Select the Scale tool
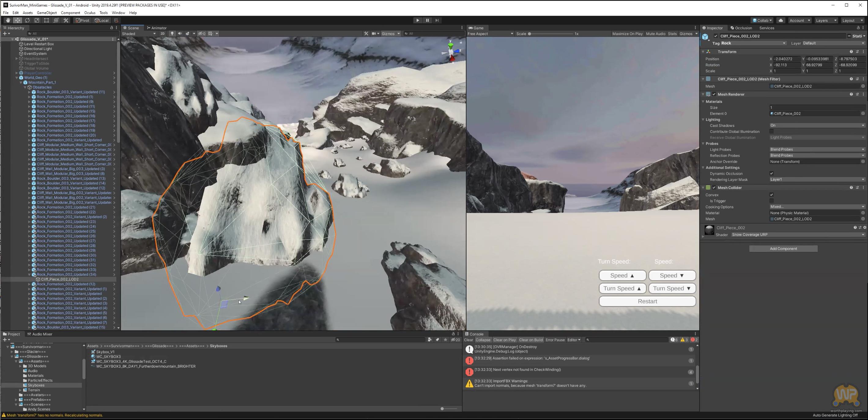The height and width of the screenshot is (420, 868). pyautogui.click(x=37, y=20)
